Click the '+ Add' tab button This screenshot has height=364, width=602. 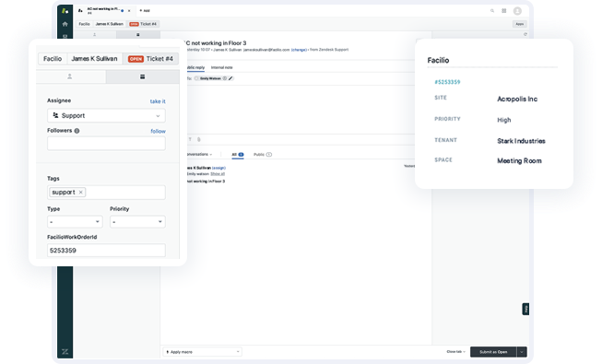click(x=145, y=11)
